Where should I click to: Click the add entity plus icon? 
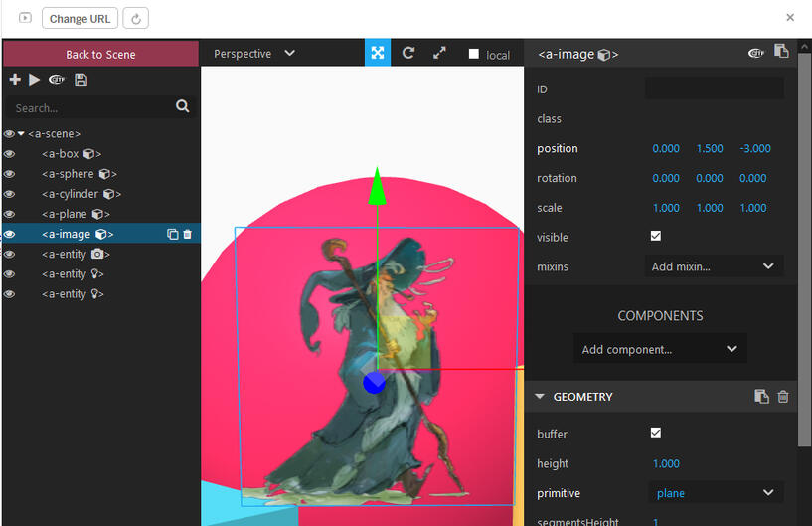coord(14,80)
